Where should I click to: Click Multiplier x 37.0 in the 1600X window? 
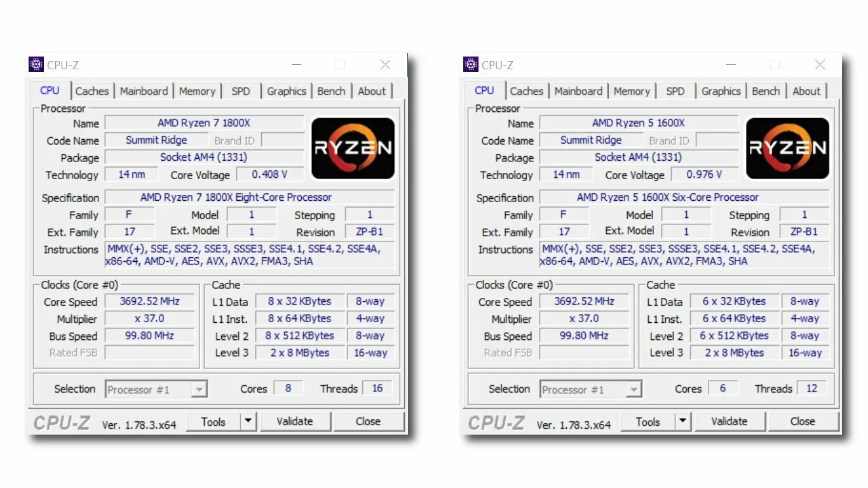click(585, 318)
